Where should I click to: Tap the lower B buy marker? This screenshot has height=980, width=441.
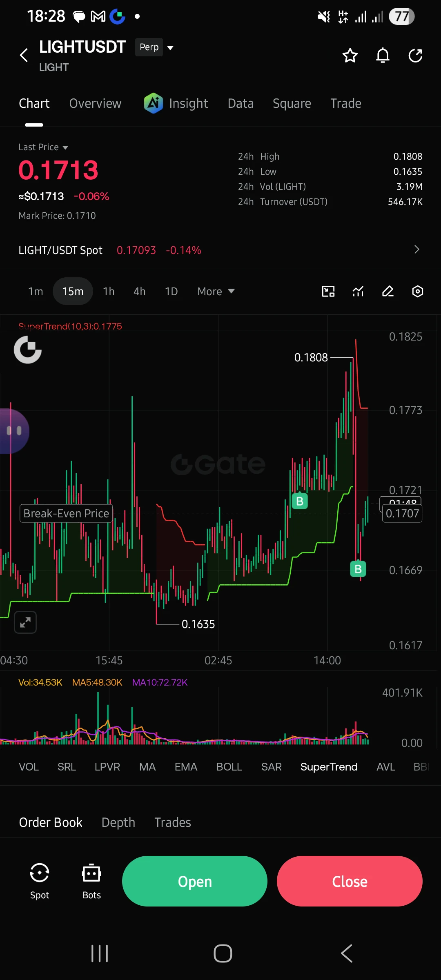[x=358, y=569]
